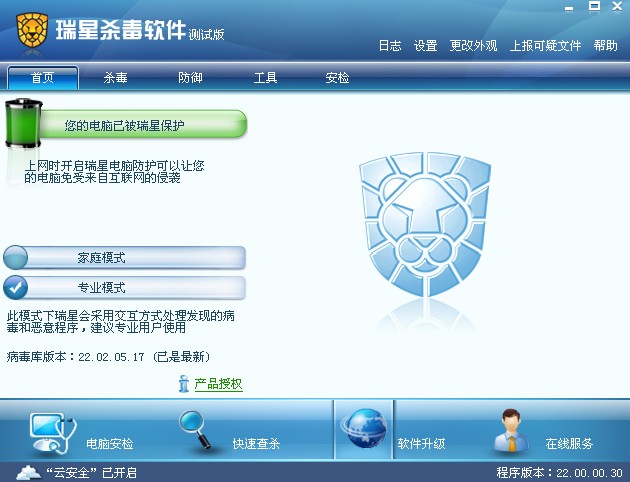Open 设置 from the top menu
This screenshot has width=630, height=482.
(425, 46)
